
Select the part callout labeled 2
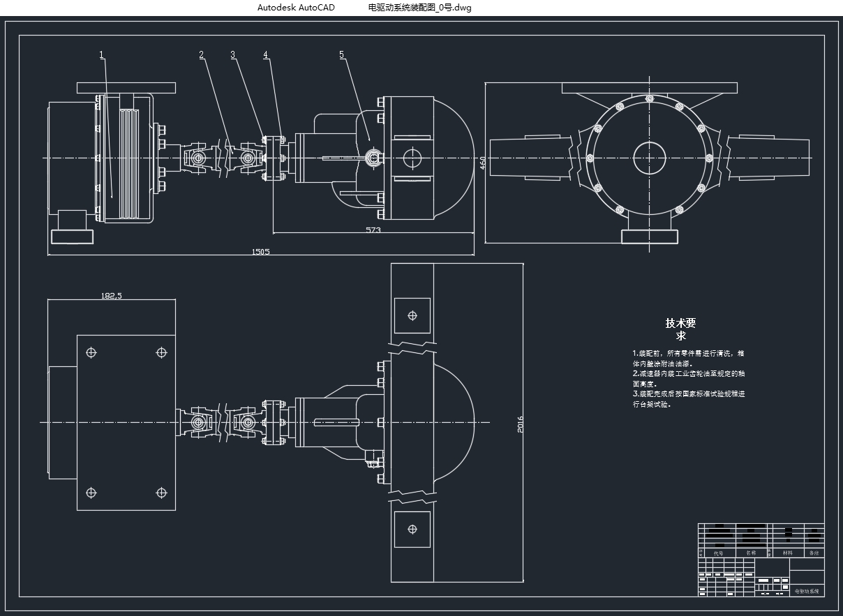(x=202, y=55)
